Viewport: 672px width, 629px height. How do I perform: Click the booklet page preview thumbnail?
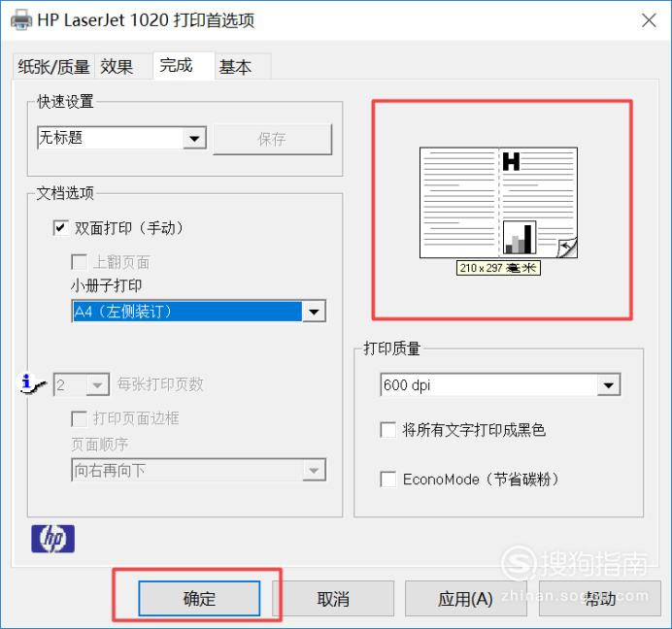tap(499, 203)
